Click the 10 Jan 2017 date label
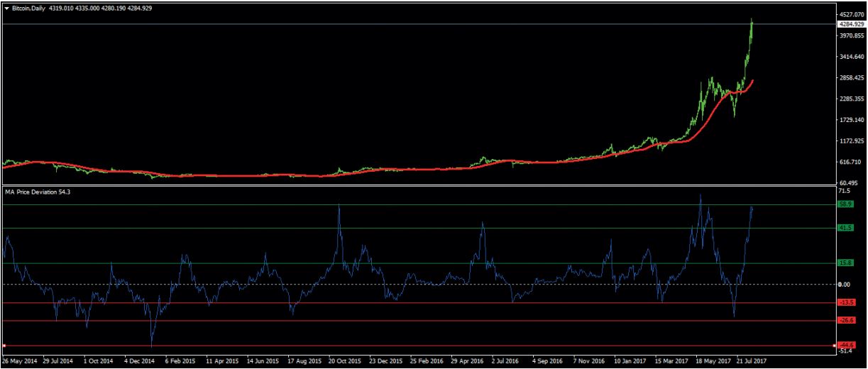The height and width of the screenshot is (369, 868). (630, 360)
